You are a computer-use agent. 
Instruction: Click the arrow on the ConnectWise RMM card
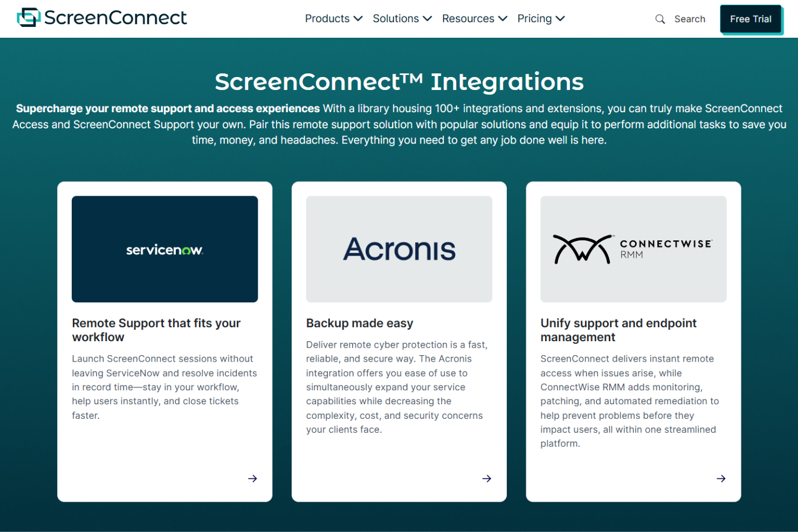pos(721,478)
